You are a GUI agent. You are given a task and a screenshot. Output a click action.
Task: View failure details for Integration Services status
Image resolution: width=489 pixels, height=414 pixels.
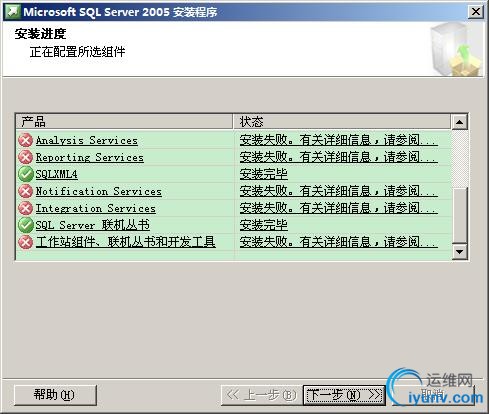click(x=339, y=208)
